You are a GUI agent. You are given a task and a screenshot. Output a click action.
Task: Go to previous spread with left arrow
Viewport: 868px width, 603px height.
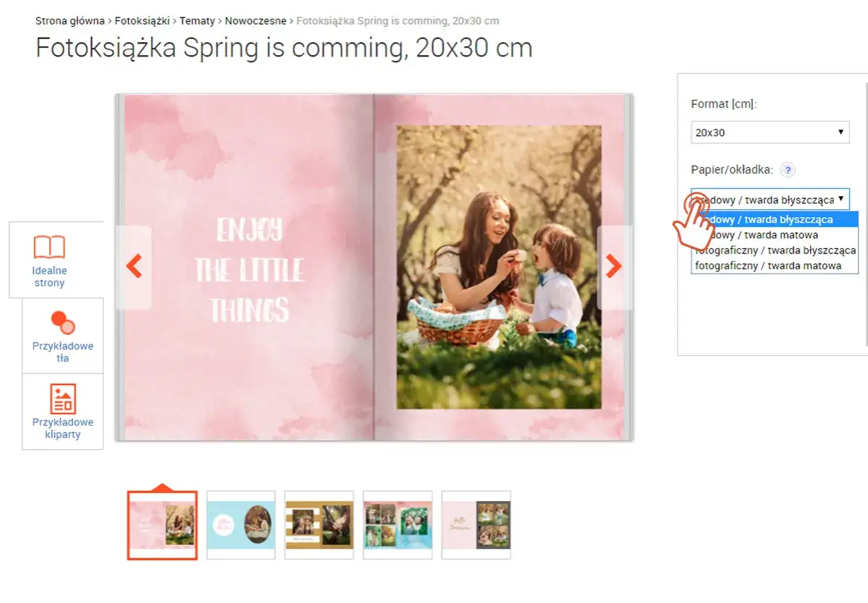(x=134, y=266)
